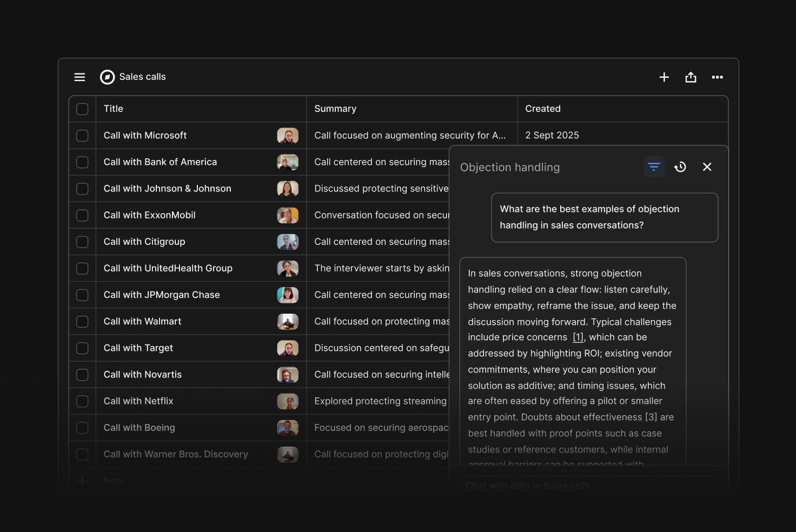Open the three-dots more options menu

pyautogui.click(x=717, y=77)
